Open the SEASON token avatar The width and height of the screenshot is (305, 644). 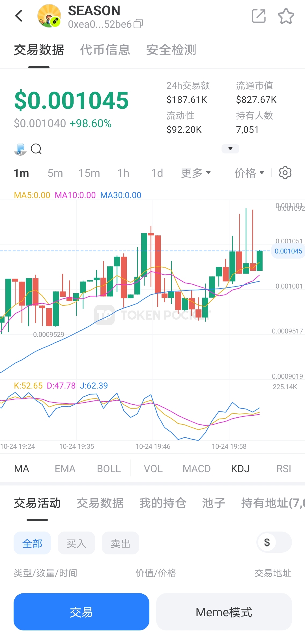(x=49, y=16)
